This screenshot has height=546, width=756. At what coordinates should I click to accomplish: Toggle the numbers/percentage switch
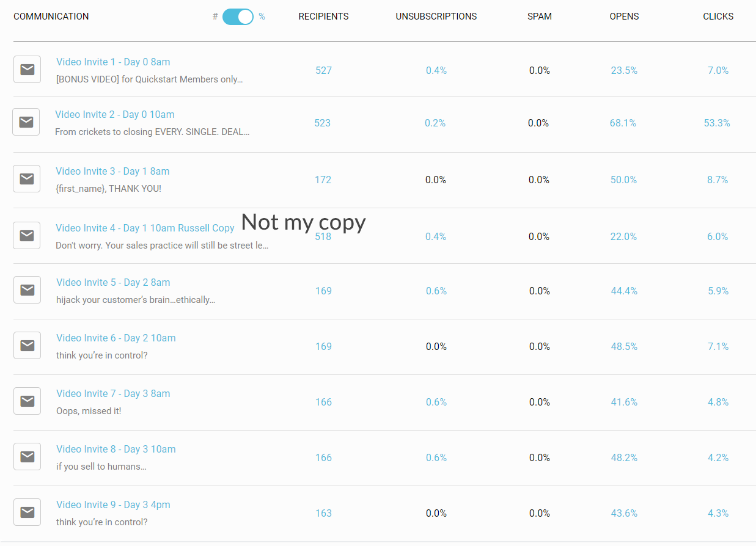(x=238, y=16)
